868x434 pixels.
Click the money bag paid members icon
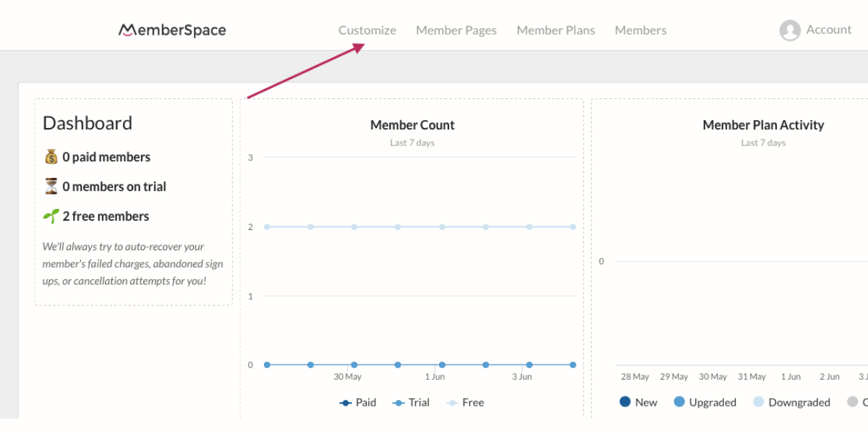coord(51,157)
